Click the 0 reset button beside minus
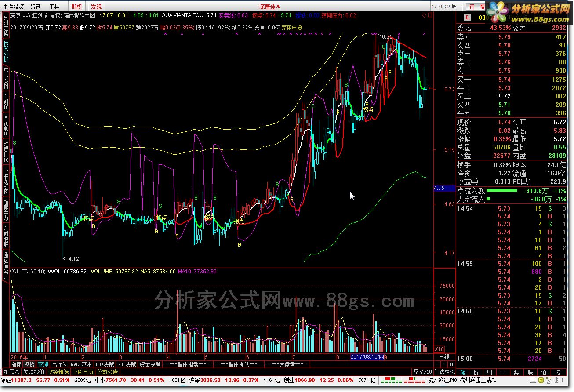 point(451,364)
